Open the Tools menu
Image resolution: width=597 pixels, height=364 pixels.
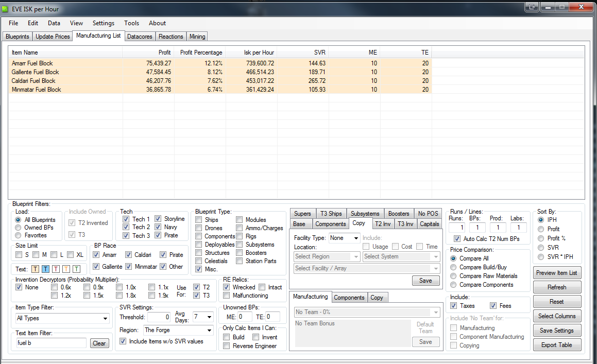pos(131,23)
